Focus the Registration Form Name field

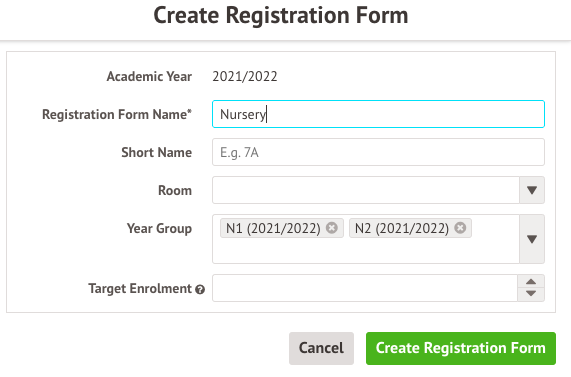tap(378, 114)
